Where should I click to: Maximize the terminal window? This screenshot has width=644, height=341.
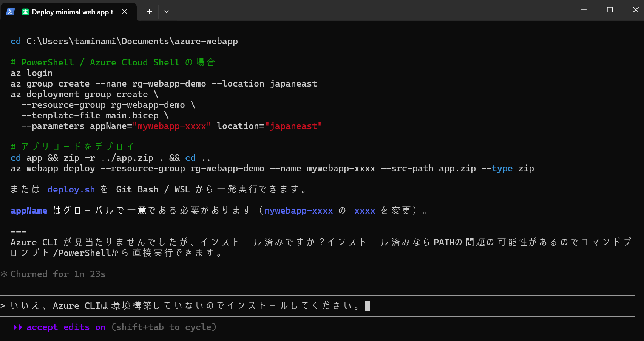click(610, 10)
